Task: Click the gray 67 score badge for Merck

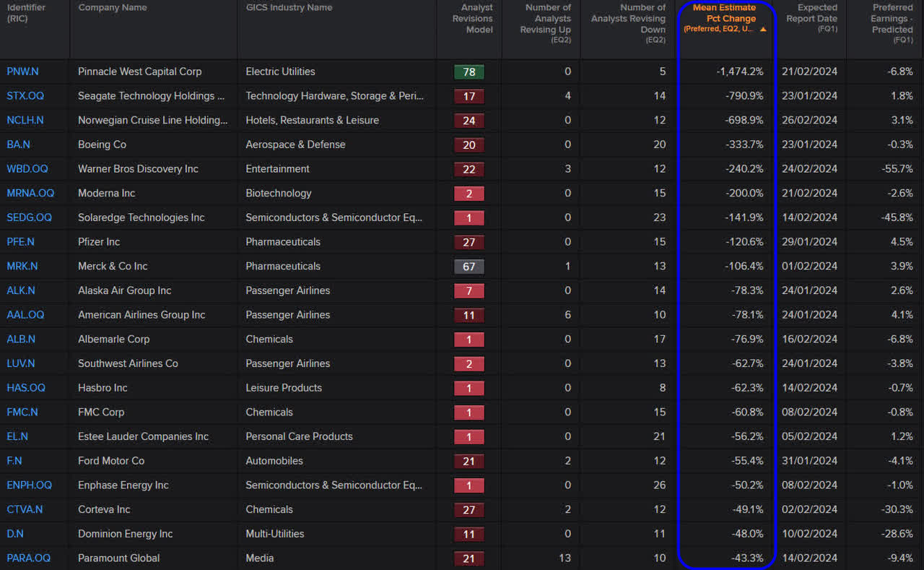Action: pos(468,266)
